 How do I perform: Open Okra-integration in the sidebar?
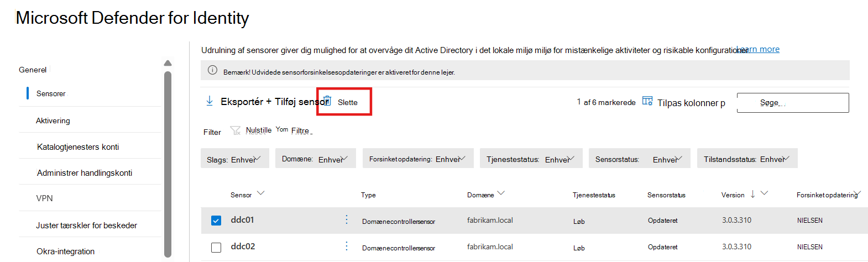[x=65, y=251]
